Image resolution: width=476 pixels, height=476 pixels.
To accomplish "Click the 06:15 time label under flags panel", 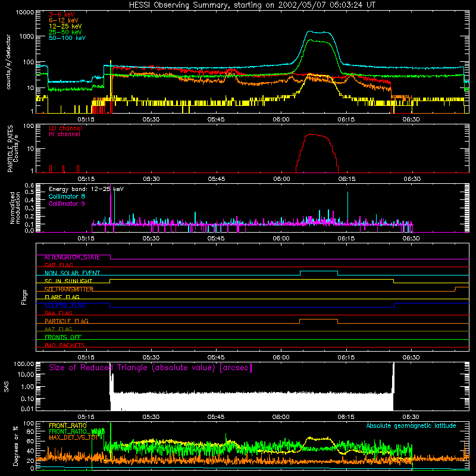I will 346,358.
